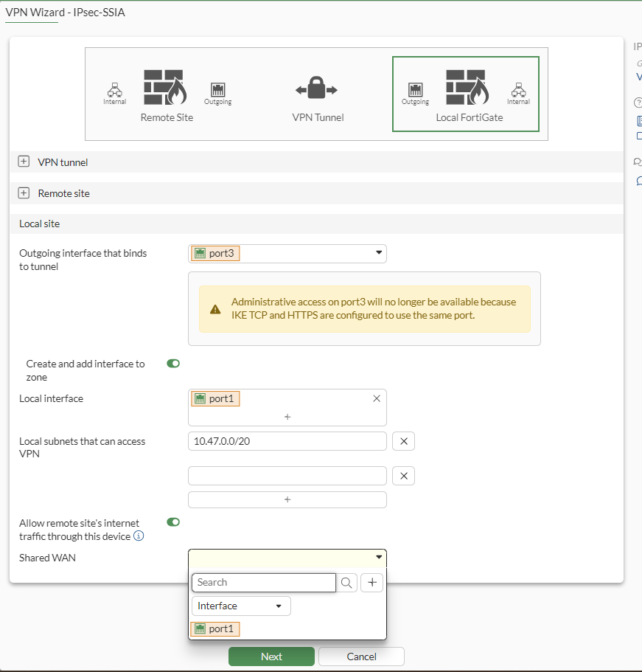Click info icon beside internet traffic option
Viewport: 642px width, 672px height.
(139, 536)
